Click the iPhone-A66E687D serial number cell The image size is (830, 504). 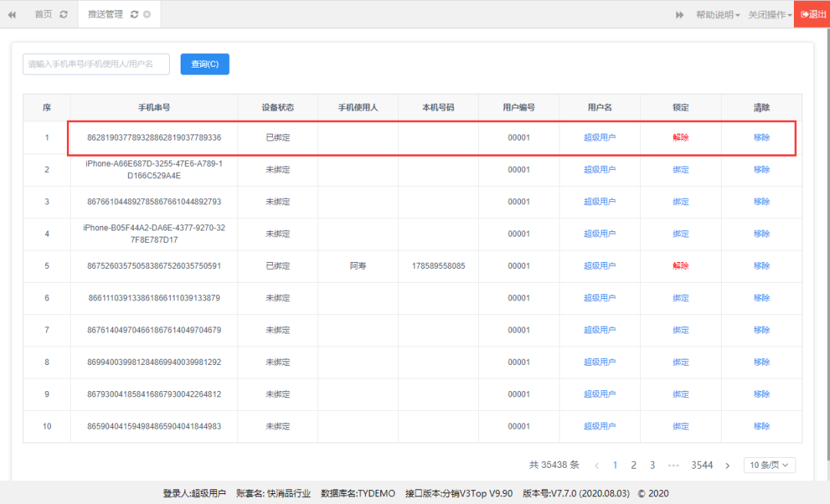coord(154,170)
